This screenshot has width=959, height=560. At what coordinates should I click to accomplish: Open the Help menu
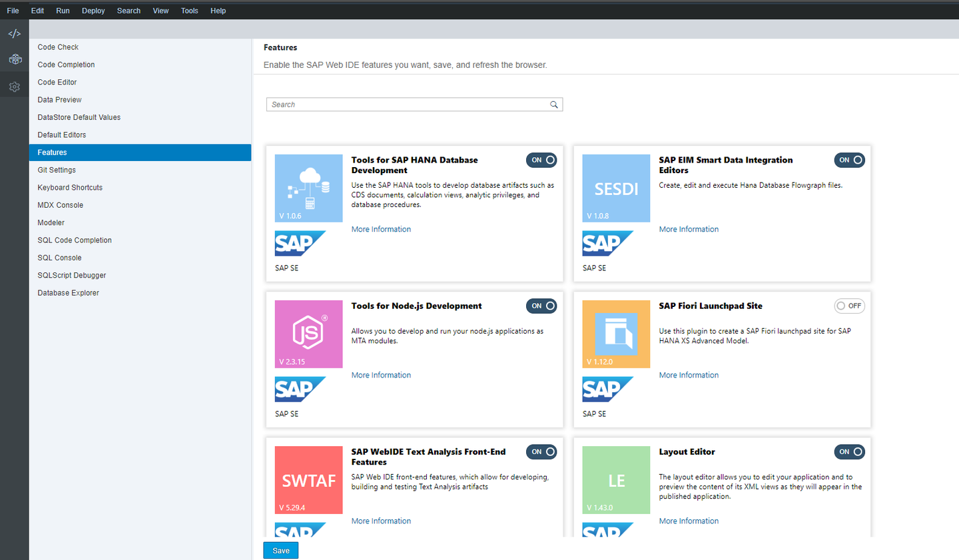click(218, 11)
